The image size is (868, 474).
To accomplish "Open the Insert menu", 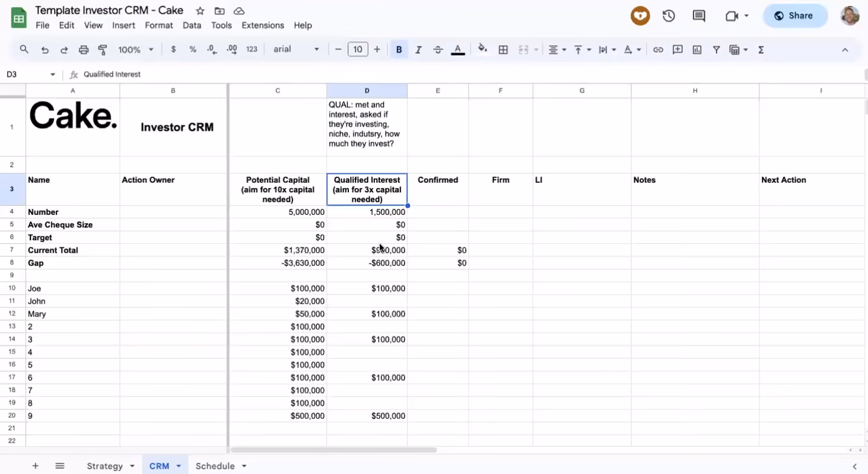I will (123, 26).
